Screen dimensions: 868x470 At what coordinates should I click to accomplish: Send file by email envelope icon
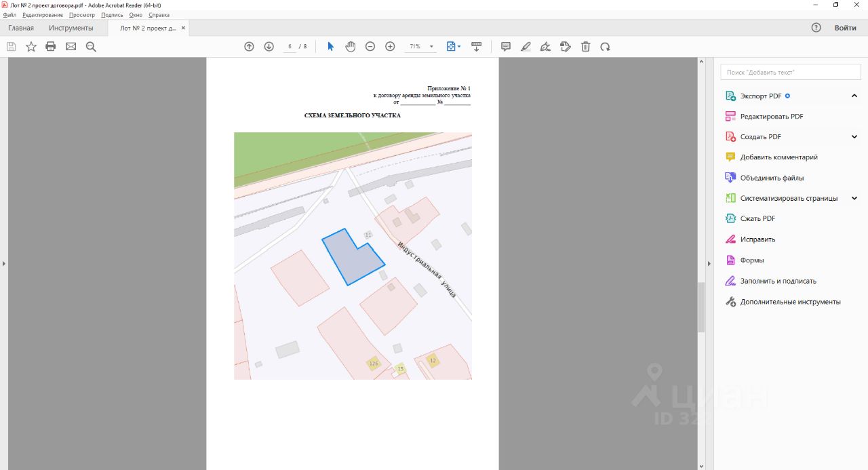click(x=71, y=47)
